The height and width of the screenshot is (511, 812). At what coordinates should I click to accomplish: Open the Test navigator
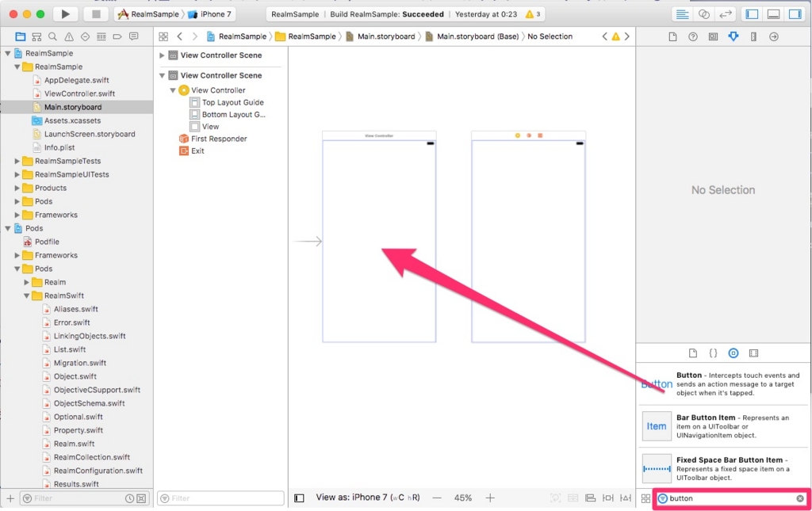(86, 36)
